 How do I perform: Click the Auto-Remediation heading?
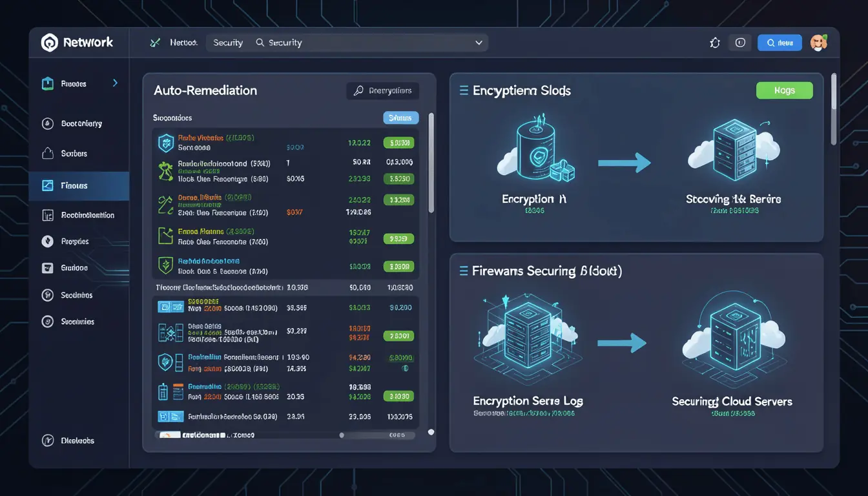point(205,90)
